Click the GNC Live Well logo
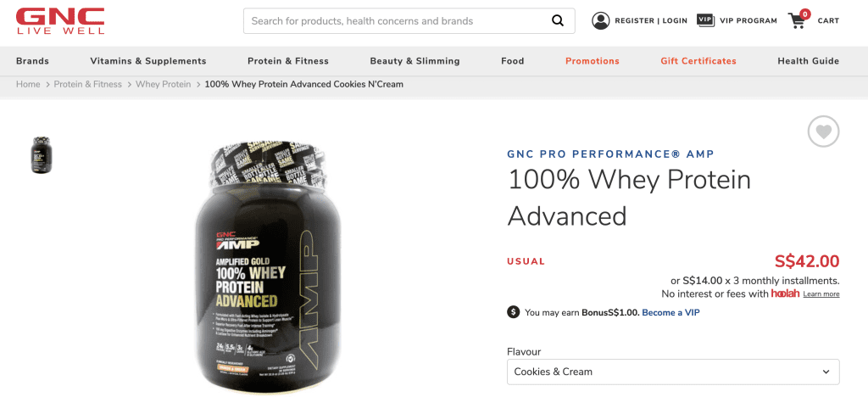The image size is (868, 397). coord(60,21)
